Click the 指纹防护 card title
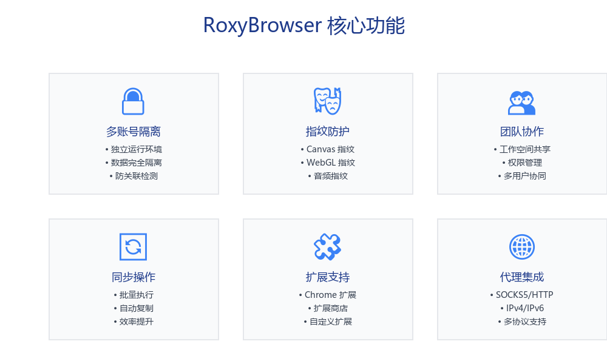Image resolution: width=607 pixels, height=364 pixels. pyautogui.click(x=328, y=132)
